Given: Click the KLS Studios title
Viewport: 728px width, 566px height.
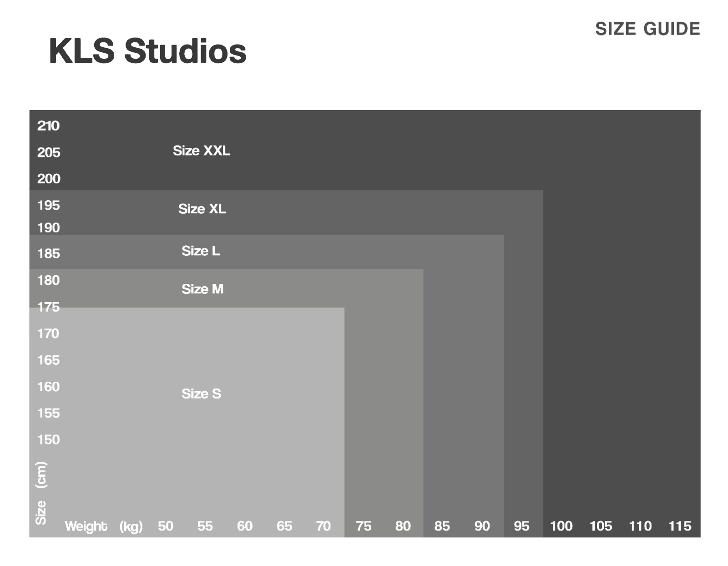Looking at the screenshot, I should (147, 51).
